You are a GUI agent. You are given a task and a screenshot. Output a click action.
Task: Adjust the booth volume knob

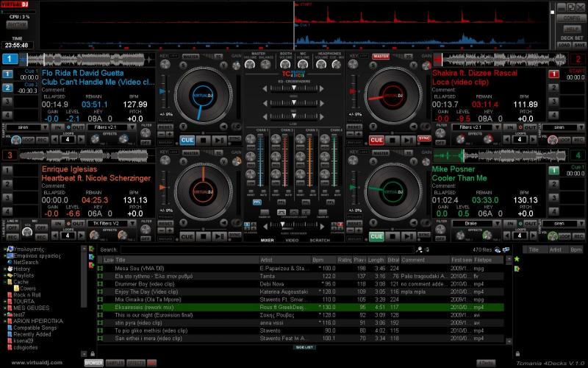point(285,65)
